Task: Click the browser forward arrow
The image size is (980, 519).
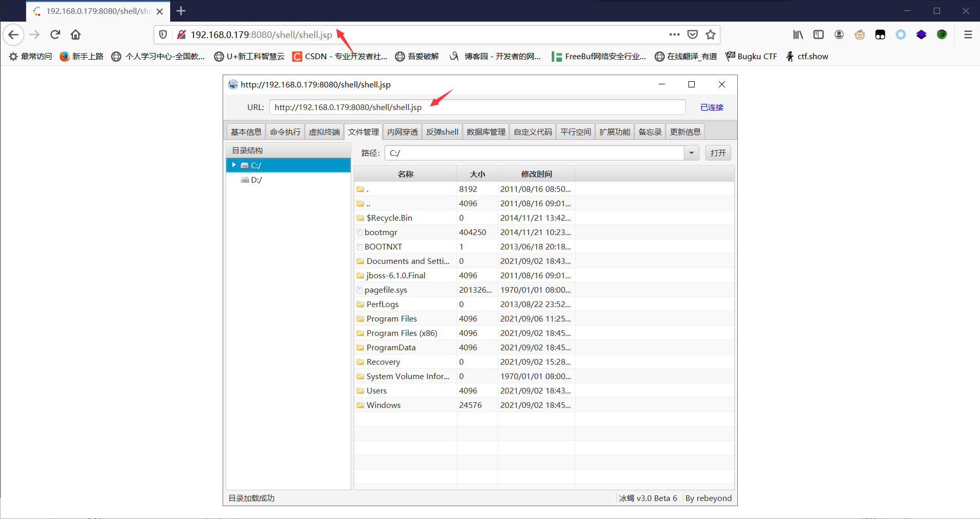Action: [34, 34]
